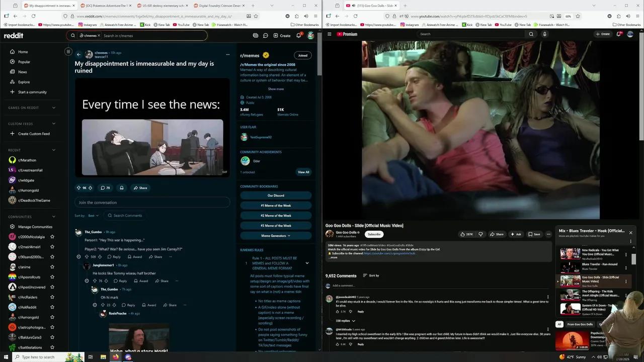Viewport: 644px width, 362px height.
Task: Click Save button under YouTube video
Action: 534,234
